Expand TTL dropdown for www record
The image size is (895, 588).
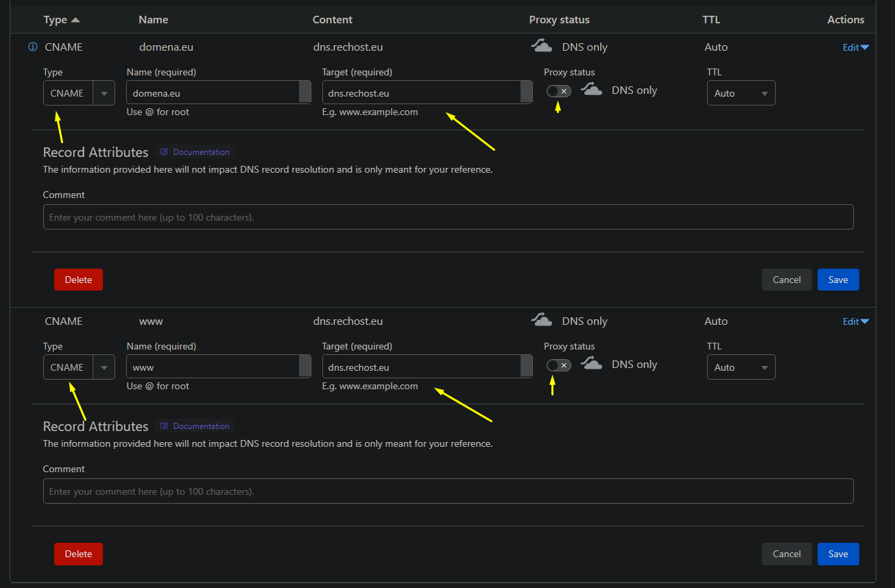coord(741,367)
